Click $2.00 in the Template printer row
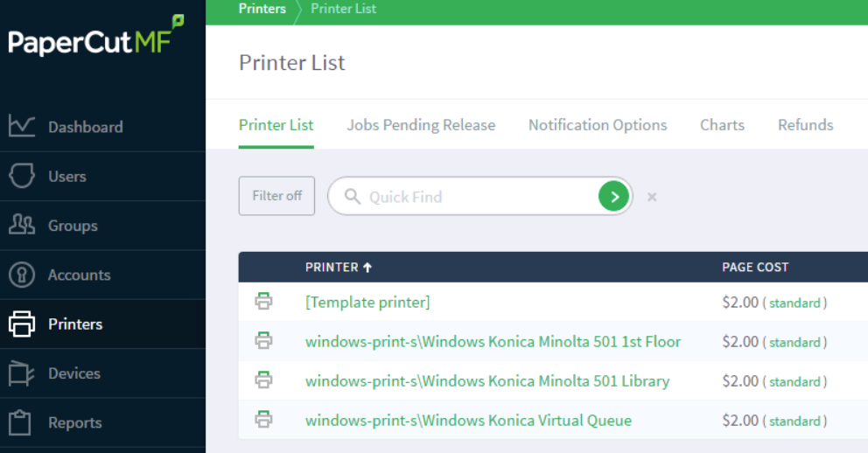Screen dimensions: 868x453 740,303
